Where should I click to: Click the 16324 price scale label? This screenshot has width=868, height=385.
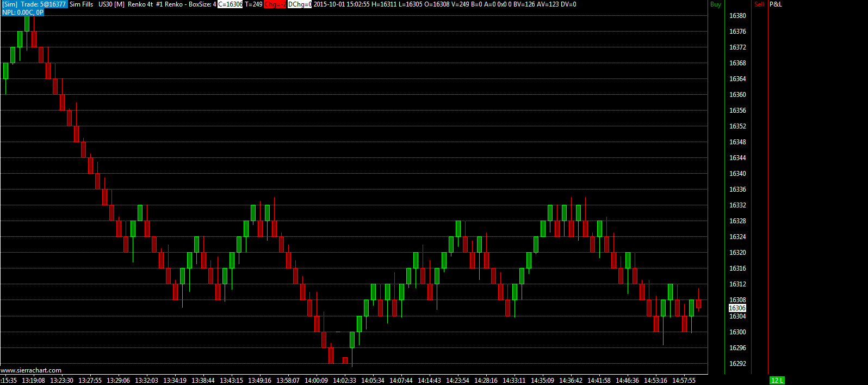pyautogui.click(x=737, y=237)
